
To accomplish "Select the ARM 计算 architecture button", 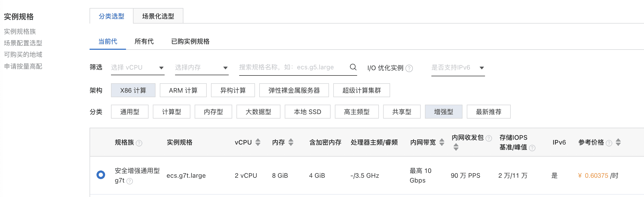I will [x=183, y=90].
